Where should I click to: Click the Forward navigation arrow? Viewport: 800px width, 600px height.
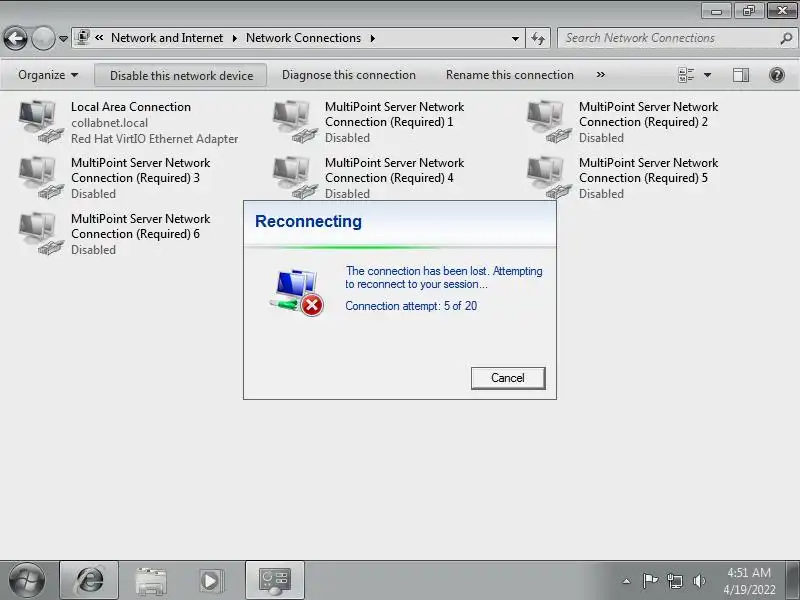(x=43, y=38)
